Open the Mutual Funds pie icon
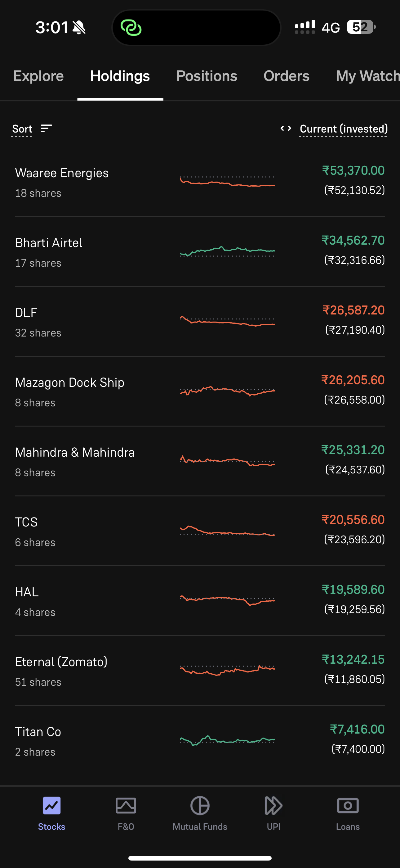The height and width of the screenshot is (868, 400). coord(200,806)
